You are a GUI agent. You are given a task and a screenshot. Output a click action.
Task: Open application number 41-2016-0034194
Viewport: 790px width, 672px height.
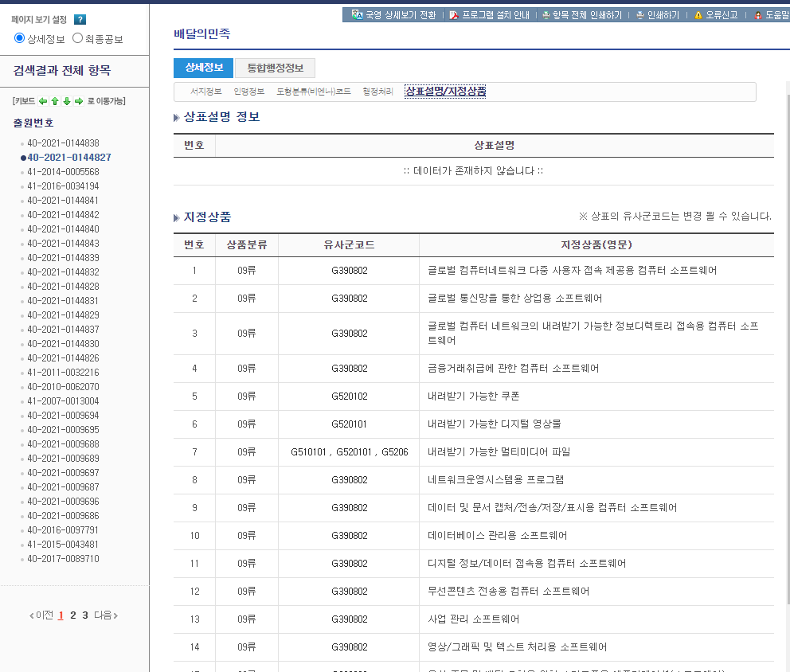(63, 186)
